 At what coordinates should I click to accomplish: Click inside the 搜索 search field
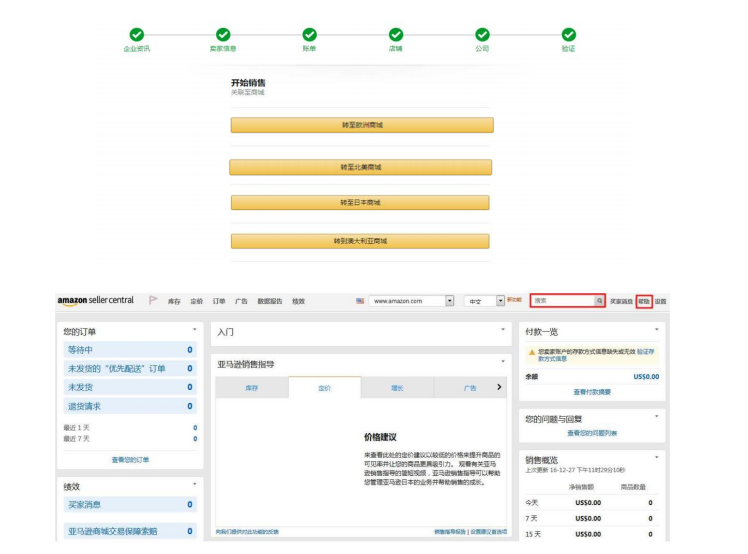563,301
